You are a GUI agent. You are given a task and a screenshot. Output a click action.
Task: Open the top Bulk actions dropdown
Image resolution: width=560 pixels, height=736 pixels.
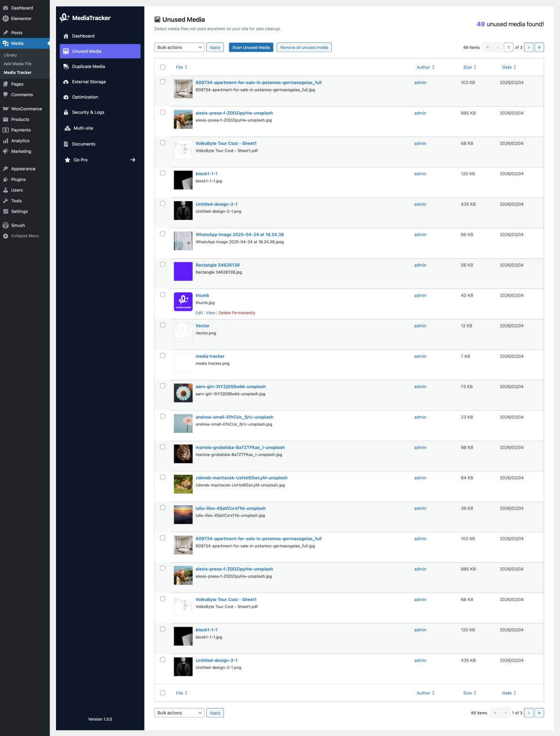click(x=179, y=47)
